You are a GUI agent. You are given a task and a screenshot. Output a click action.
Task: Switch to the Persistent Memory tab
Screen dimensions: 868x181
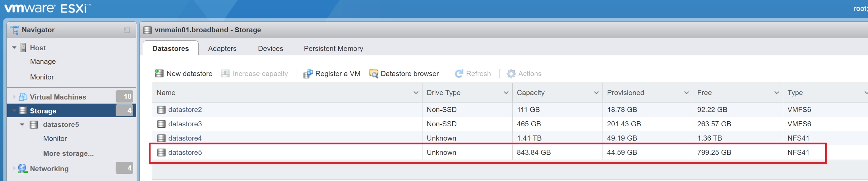333,49
